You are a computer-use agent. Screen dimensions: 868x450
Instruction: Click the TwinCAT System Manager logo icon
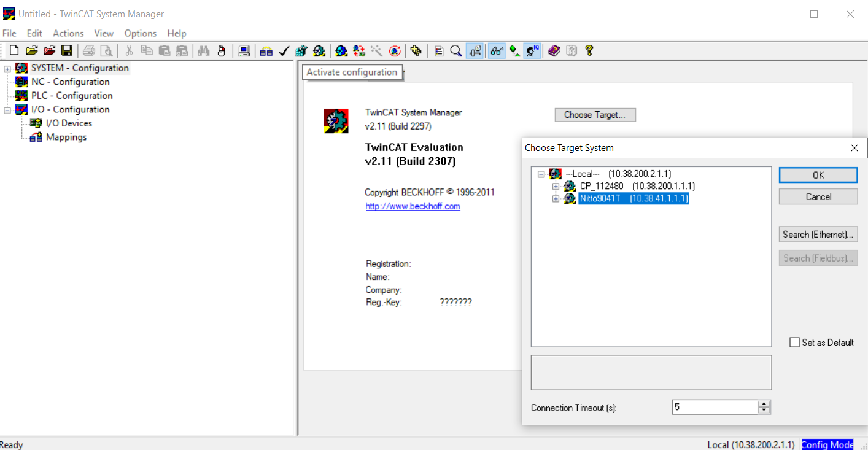[x=336, y=121]
